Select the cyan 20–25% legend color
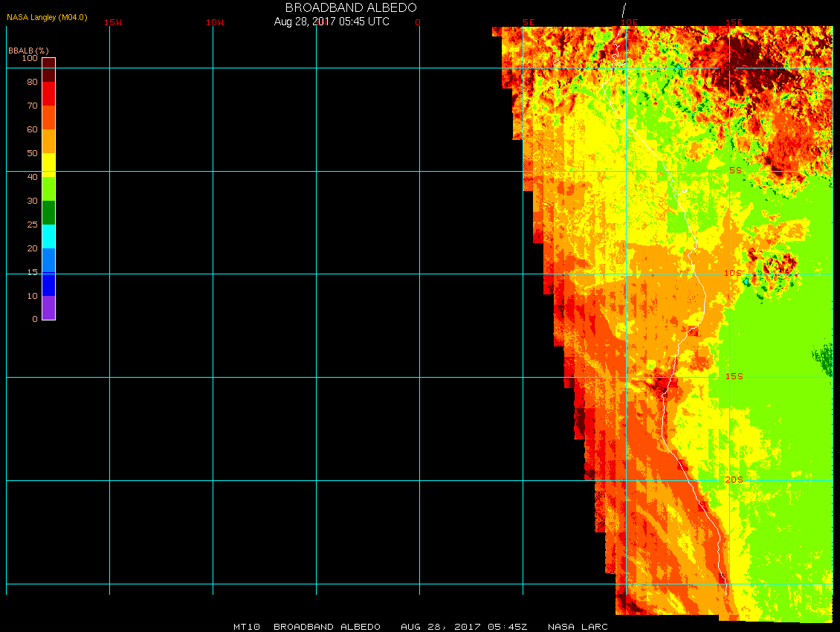Screen dimensions: 840x632 pyautogui.click(x=48, y=236)
